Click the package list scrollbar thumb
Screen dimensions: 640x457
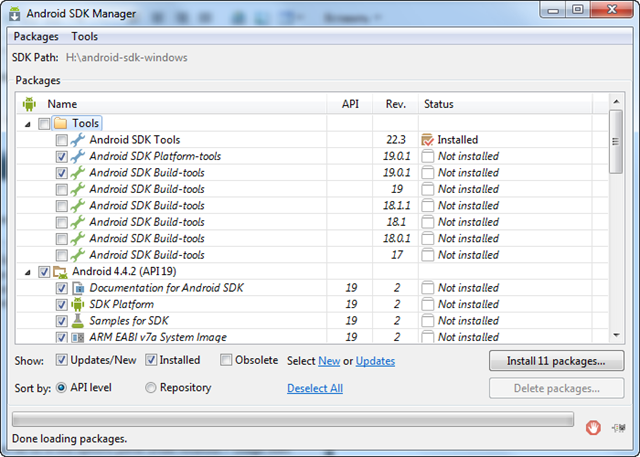pos(616,142)
